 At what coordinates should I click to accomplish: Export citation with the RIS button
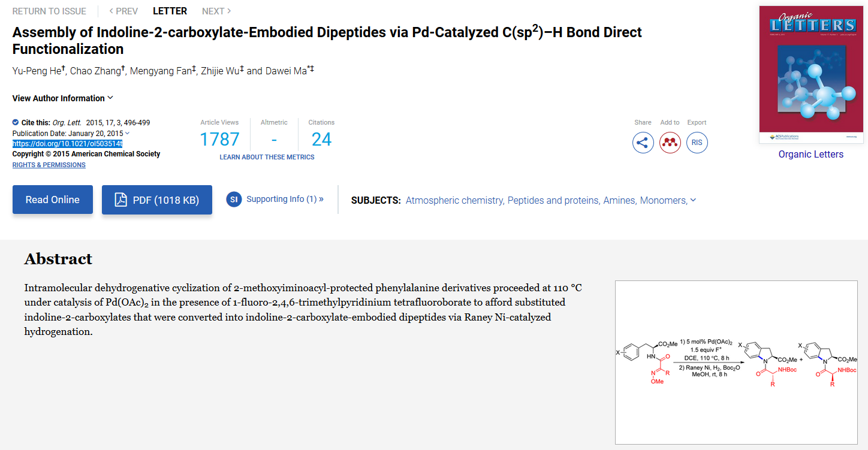pyautogui.click(x=697, y=143)
